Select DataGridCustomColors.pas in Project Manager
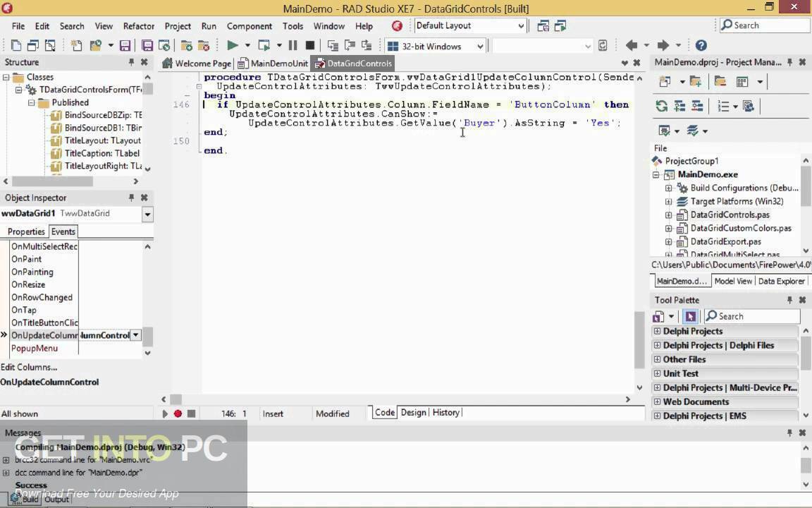This screenshot has height=508, width=812. click(741, 228)
